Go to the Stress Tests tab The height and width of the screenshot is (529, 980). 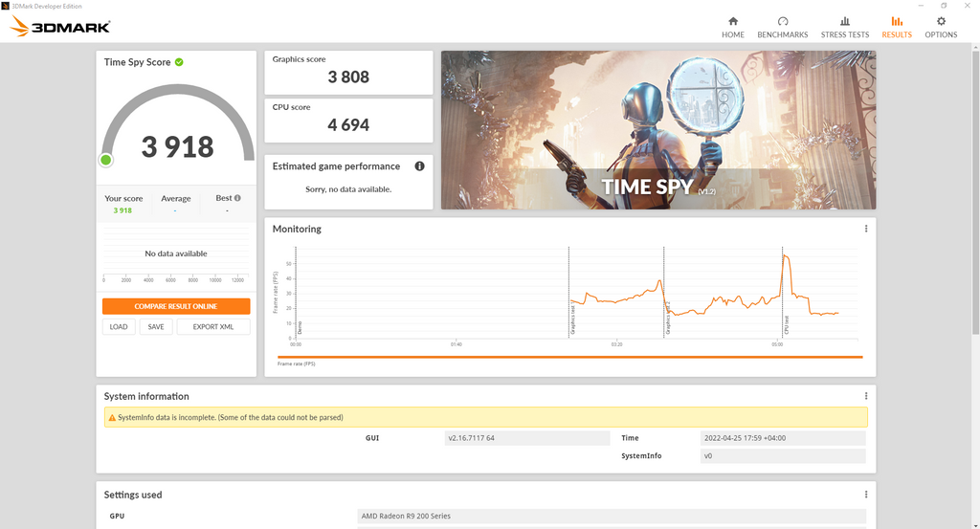coord(844,28)
